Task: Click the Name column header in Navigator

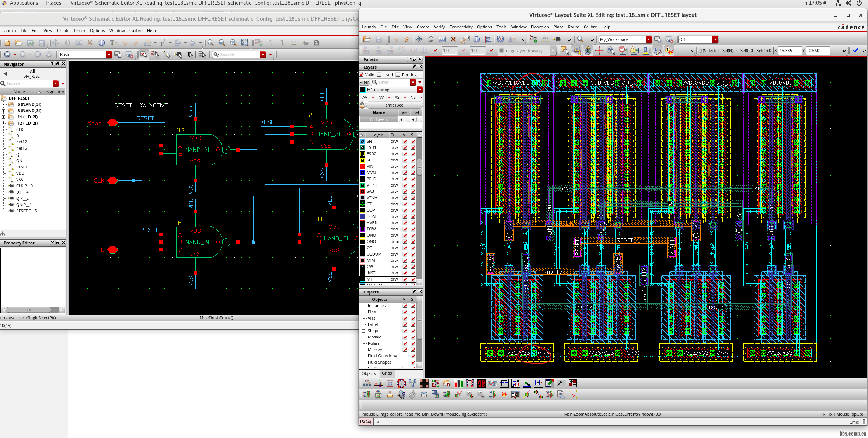Action: 19,92
